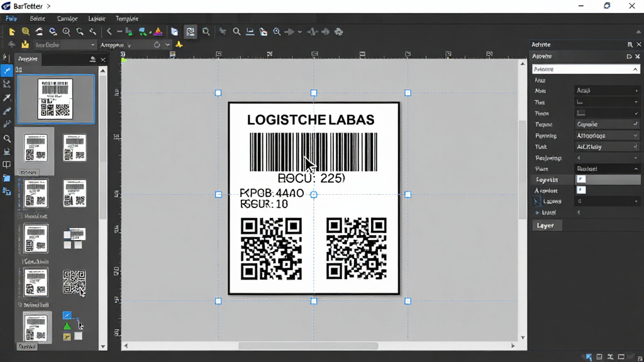644x362 pixels.
Task: Click the yellow magnifier icon beside new document
Action: pos(25,31)
